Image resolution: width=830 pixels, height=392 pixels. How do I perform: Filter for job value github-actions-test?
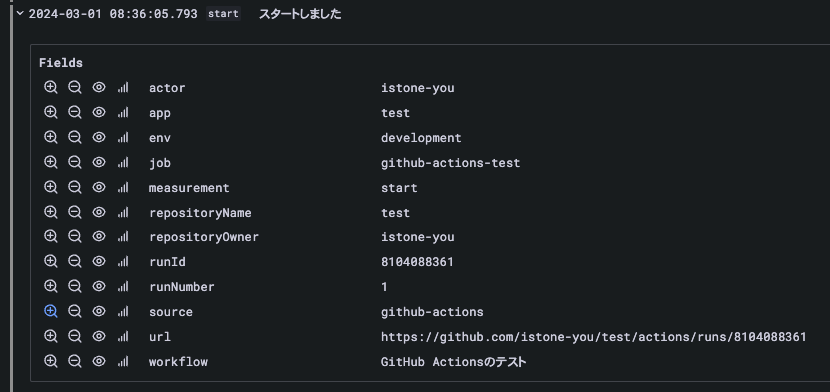(50, 162)
